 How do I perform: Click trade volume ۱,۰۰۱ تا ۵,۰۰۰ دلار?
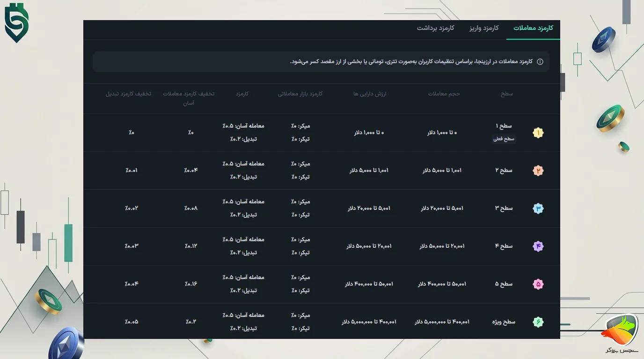point(442,171)
